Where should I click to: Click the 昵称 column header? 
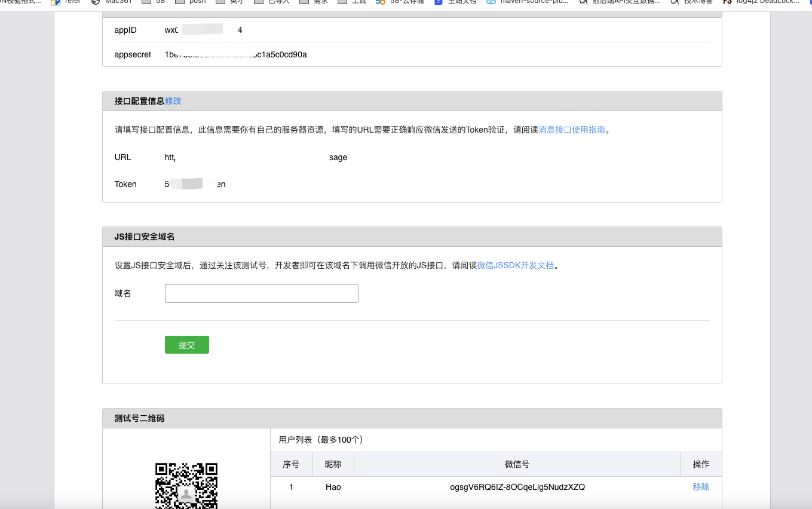pyautogui.click(x=333, y=464)
